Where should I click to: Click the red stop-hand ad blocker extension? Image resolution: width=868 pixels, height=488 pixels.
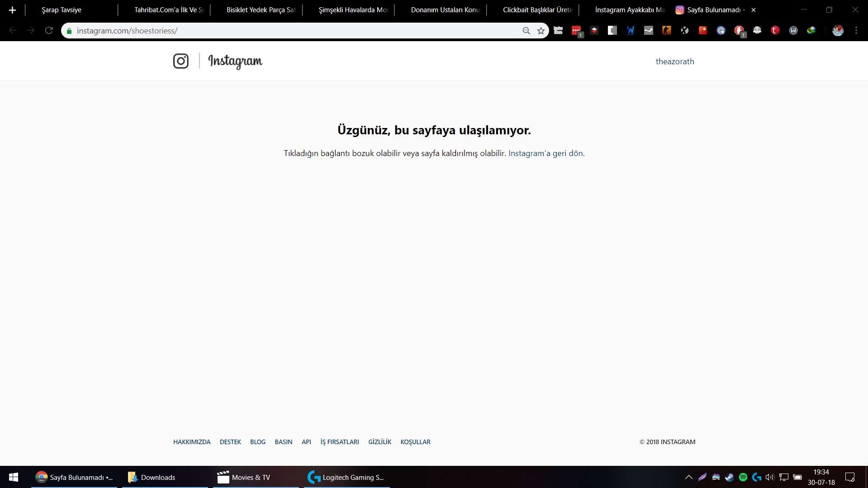739,31
